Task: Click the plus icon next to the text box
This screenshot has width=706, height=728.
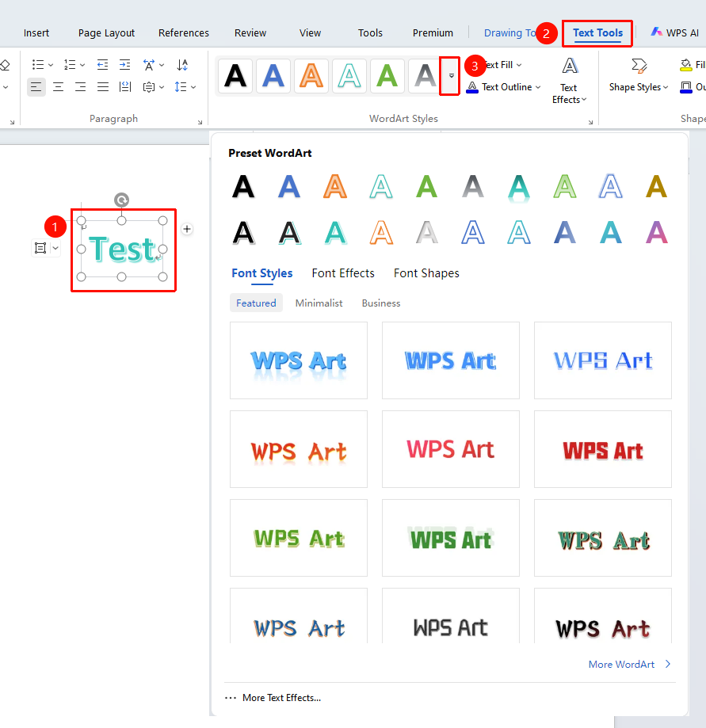Action: [x=187, y=229]
